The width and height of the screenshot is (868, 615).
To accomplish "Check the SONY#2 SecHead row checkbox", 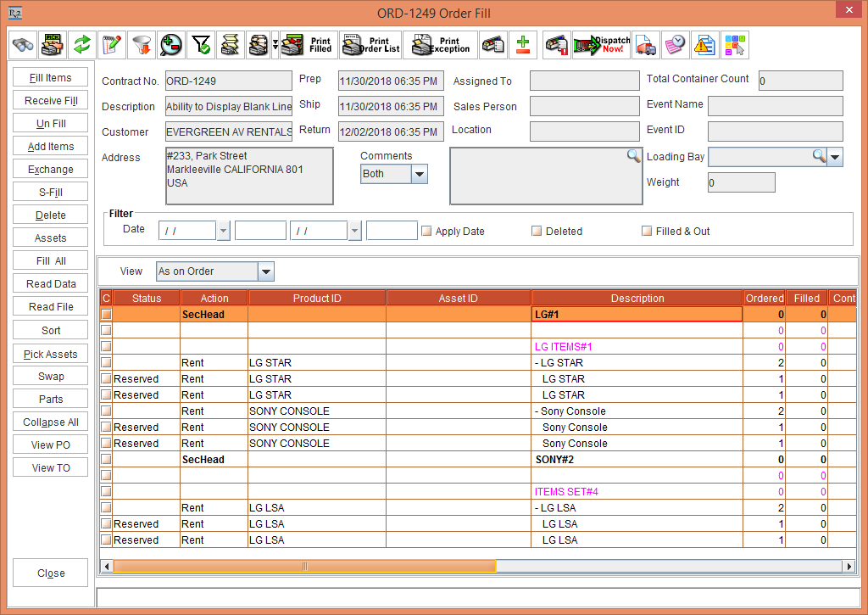I will pyautogui.click(x=106, y=459).
